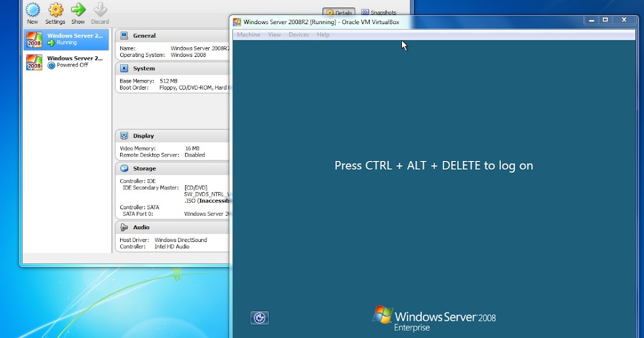Open the Devices menu in VM window
The image size is (644, 338).
[x=299, y=34]
